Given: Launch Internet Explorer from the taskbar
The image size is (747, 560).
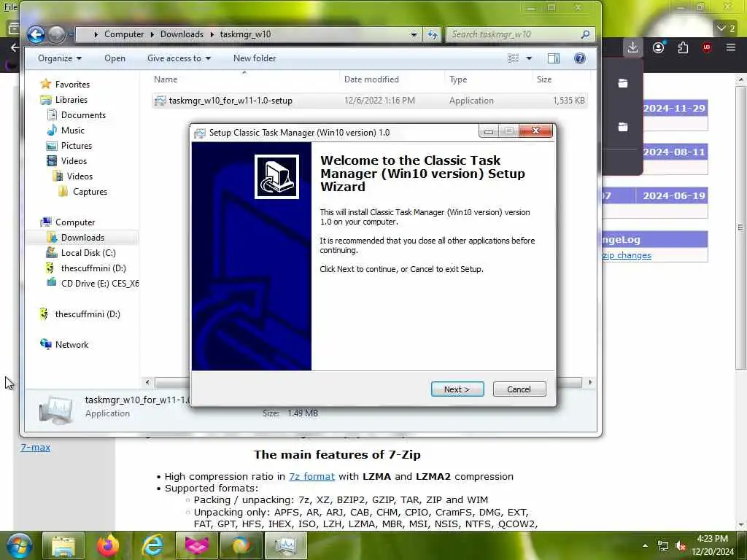Looking at the screenshot, I should (152, 545).
